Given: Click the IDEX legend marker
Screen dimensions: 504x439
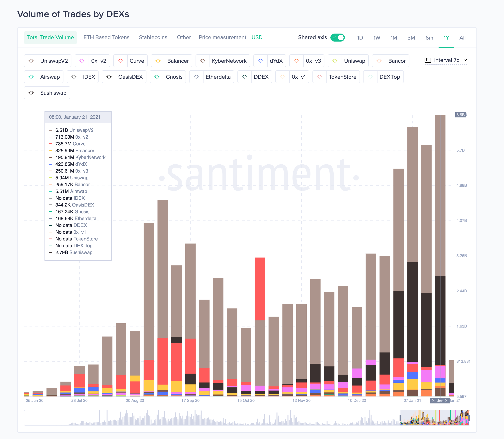Looking at the screenshot, I should coord(74,77).
